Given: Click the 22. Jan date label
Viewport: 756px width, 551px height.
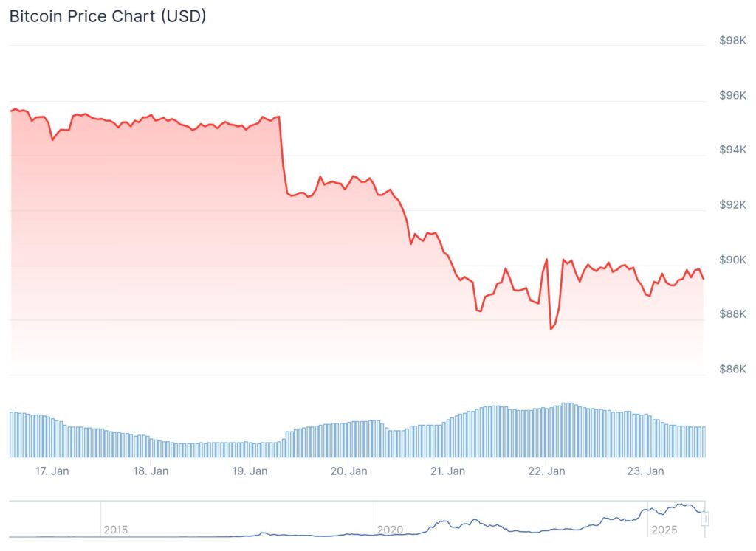Looking at the screenshot, I should pos(547,471).
